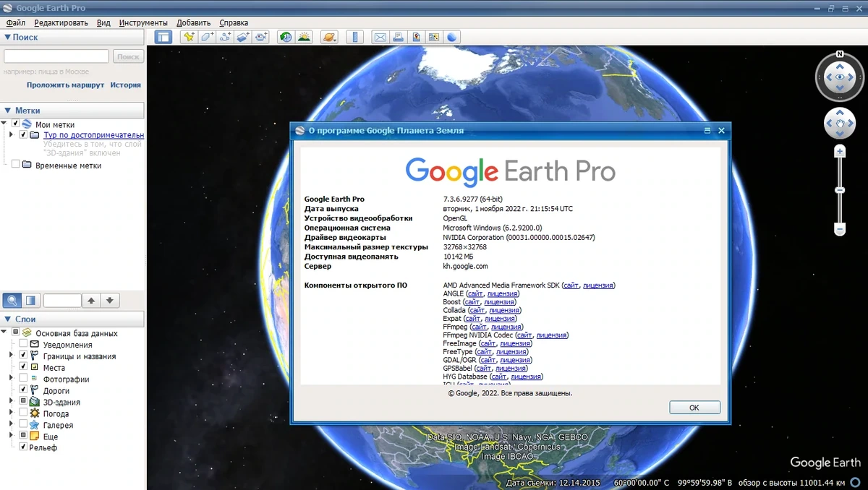Toggle the sidebar panel toolbar button
868x490 pixels.
[x=163, y=37]
